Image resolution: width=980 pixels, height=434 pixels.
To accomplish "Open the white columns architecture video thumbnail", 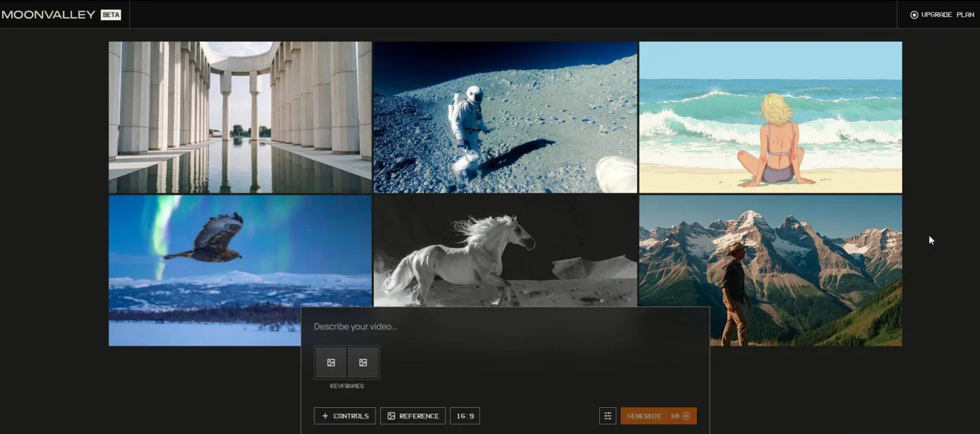I will tap(240, 118).
